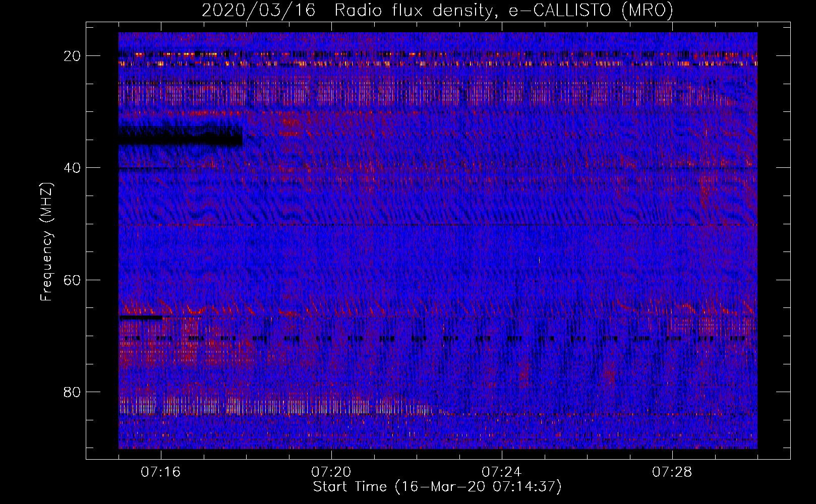Click the bright yellow burst band near 82 MHz
The height and width of the screenshot is (504, 816).
click(275, 405)
